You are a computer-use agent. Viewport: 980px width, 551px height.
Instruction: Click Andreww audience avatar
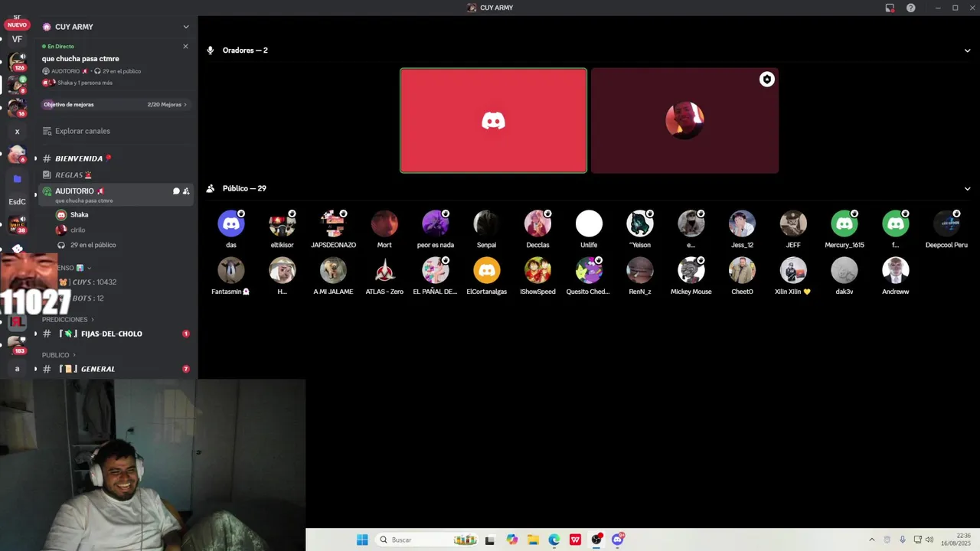(895, 270)
